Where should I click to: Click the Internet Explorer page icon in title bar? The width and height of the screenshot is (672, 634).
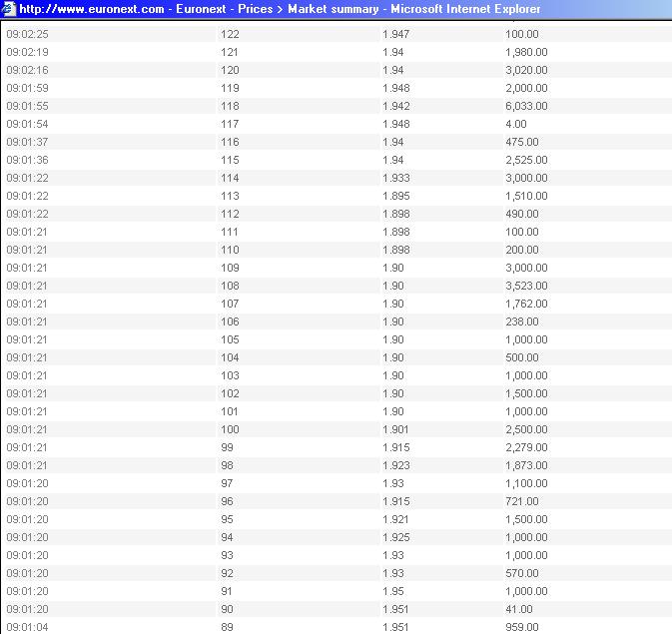9,9
